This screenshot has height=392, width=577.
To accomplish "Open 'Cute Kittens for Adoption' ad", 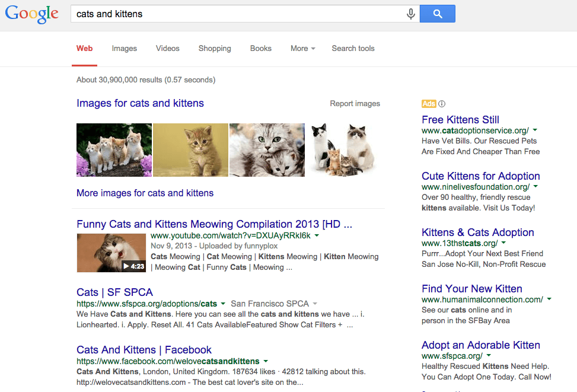I will [x=480, y=176].
